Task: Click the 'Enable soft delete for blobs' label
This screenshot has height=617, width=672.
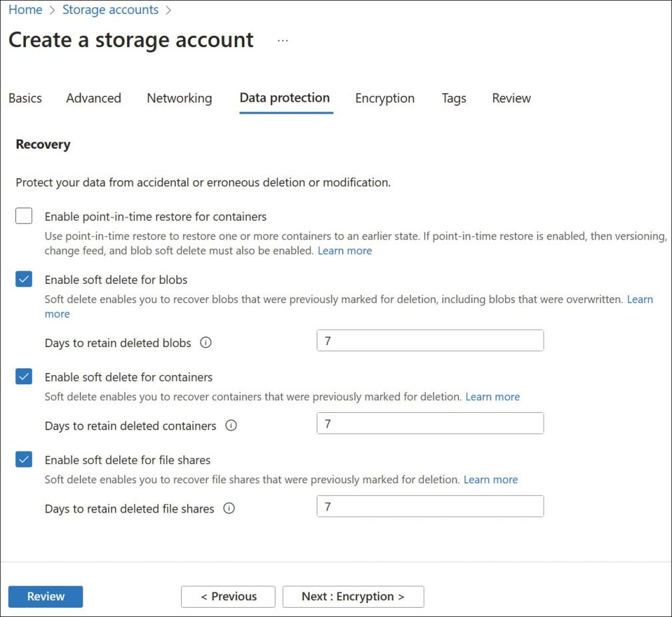Action: pos(116,280)
